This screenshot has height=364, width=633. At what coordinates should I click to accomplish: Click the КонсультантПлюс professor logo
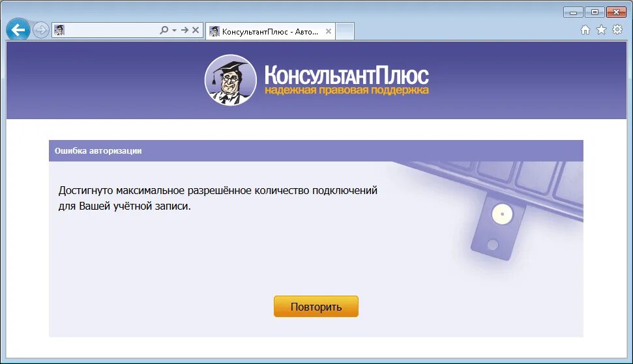point(231,80)
